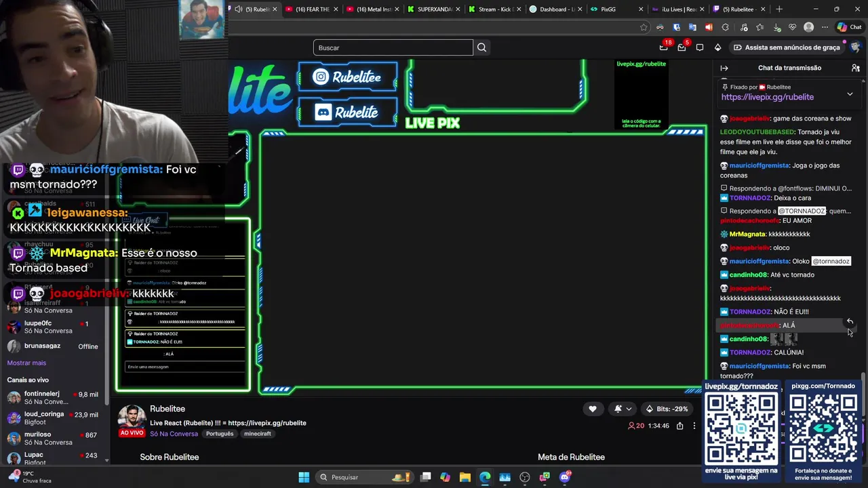Open the user avatar menu top right
Viewport: 868px width, 488px height.
pos(855,47)
